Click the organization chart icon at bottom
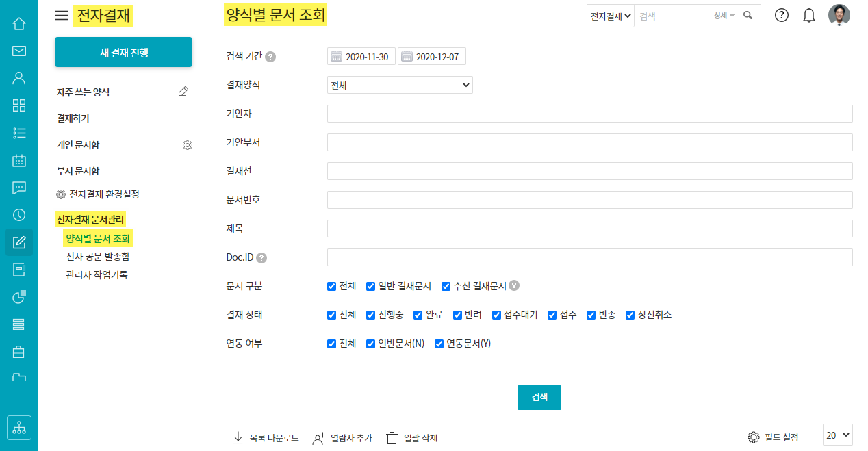Screen dimensions: 868x451 click(x=19, y=428)
